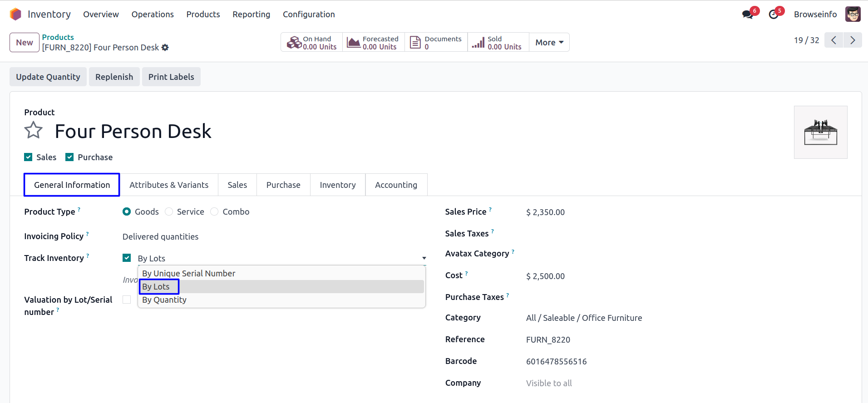Toggle the Track Inventory checkbox

(127, 258)
